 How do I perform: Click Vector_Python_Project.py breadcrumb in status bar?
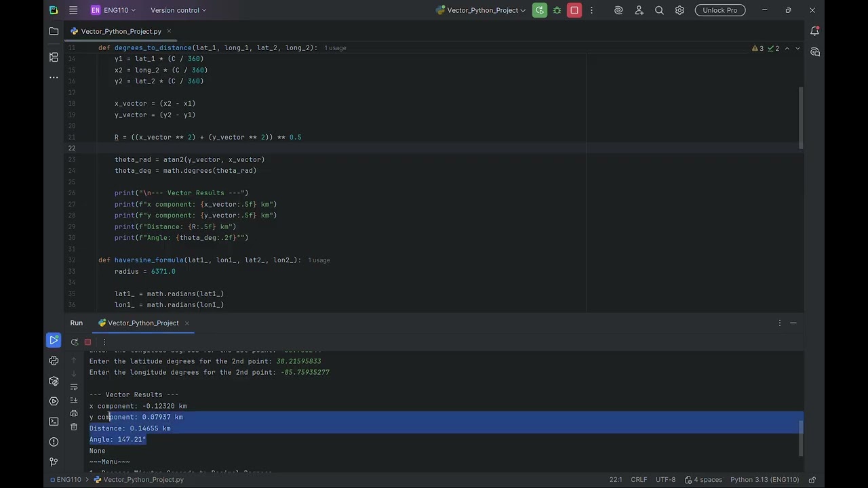[139, 480]
